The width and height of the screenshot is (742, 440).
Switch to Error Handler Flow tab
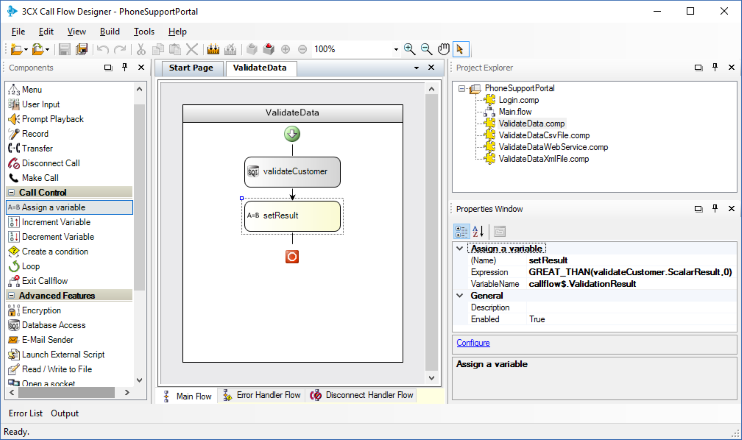pyautogui.click(x=262, y=395)
